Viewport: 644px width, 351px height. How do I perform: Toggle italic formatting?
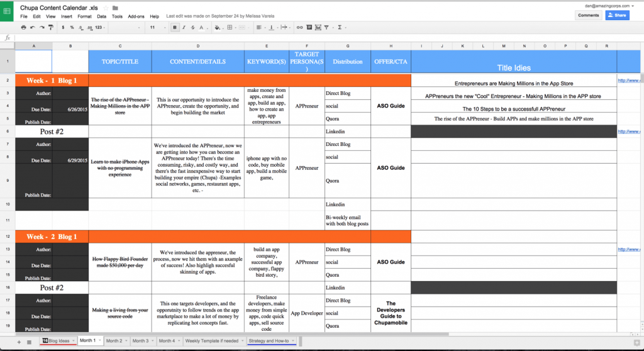coord(184,28)
